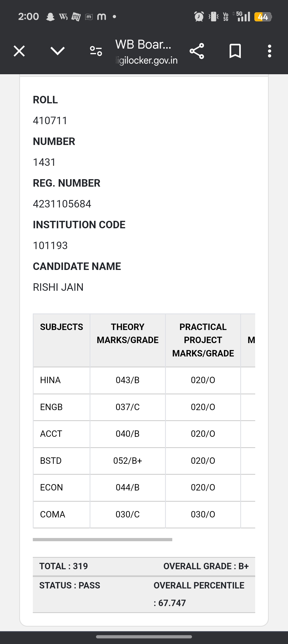Viewport: 288px width, 644px height.
Task: Bookmark this page
Action: (235, 51)
